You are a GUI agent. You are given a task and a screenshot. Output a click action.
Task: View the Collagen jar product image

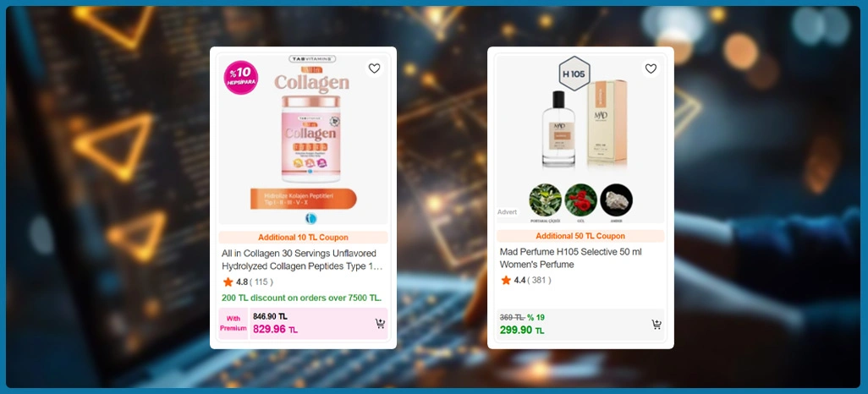click(310, 140)
